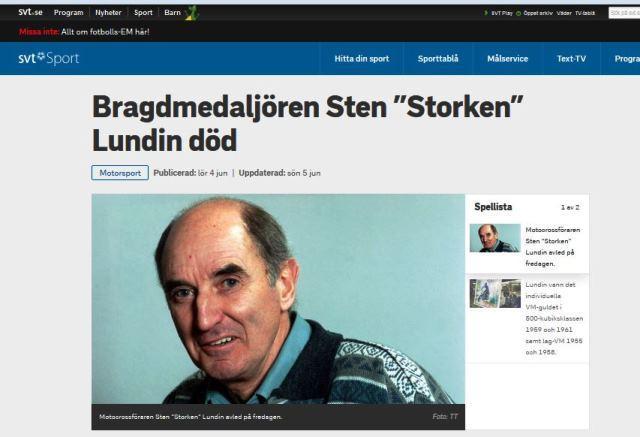Open Målservice in blue navigation bar
Screen dimensions: 640x437
point(507,59)
